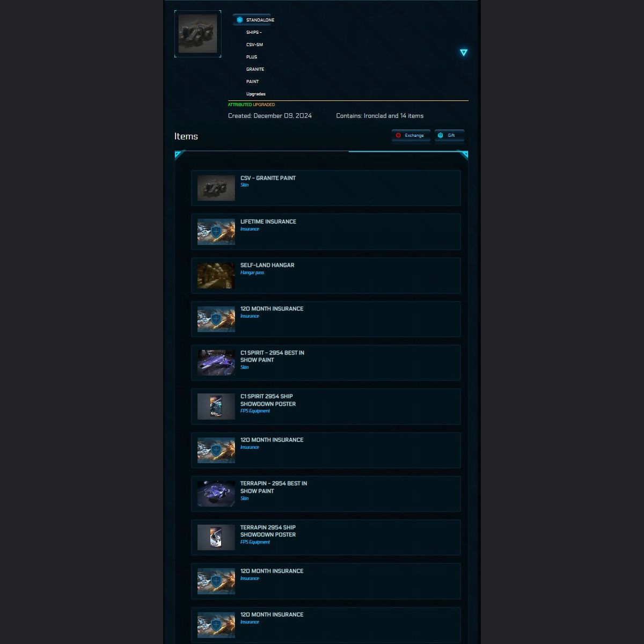This screenshot has height=644, width=644.
Task: Click the red Exchange icon
Action: point(398,135)
